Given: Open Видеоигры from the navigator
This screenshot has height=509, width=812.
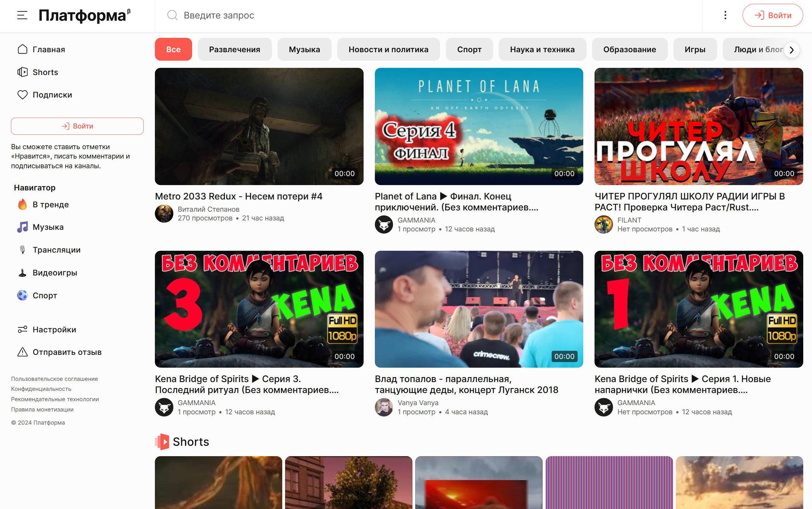Looking at the screenshot, I should (x=54, y=273).
